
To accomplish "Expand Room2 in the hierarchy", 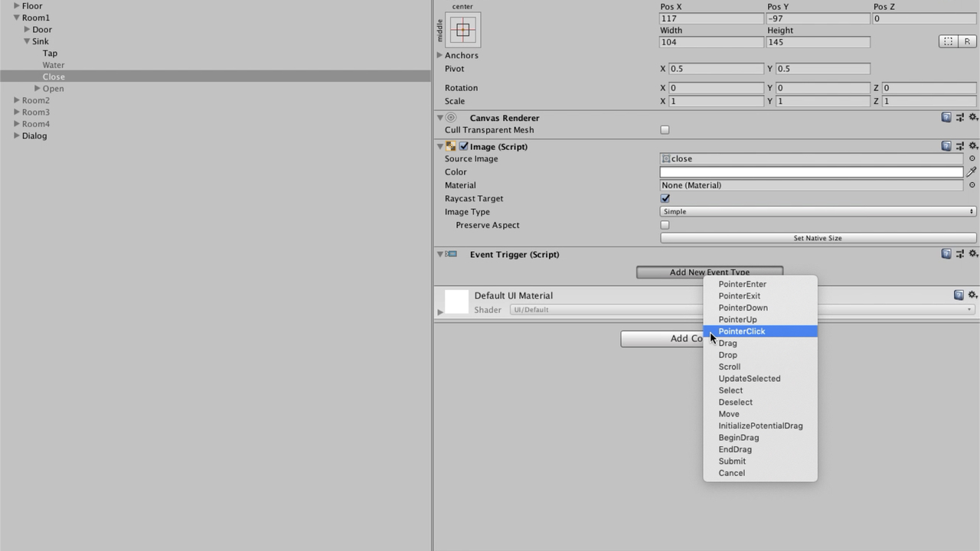I will [17, 100].
